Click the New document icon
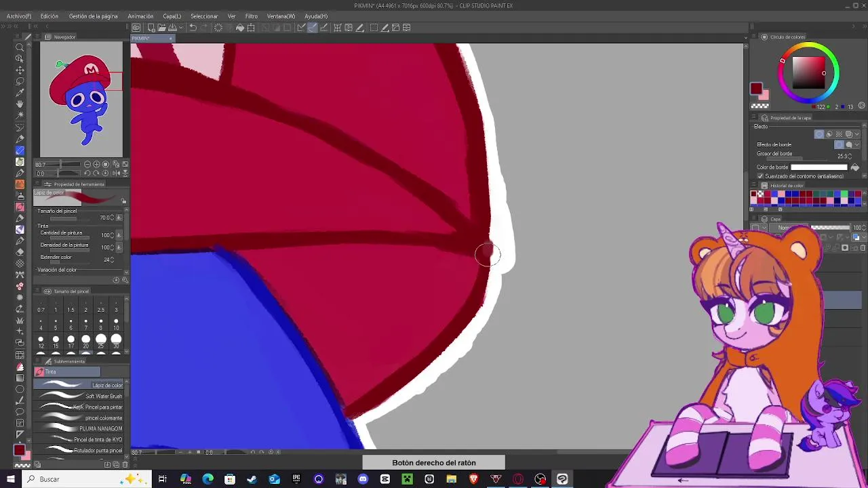 coord(151,28)
